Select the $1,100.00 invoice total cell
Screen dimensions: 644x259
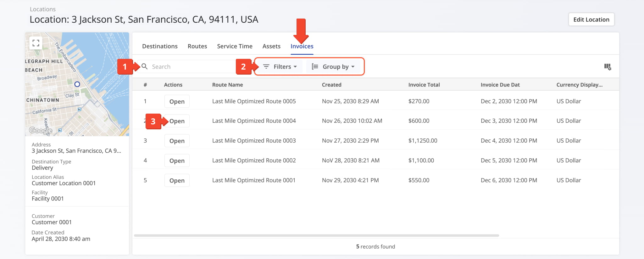[421, 160]
